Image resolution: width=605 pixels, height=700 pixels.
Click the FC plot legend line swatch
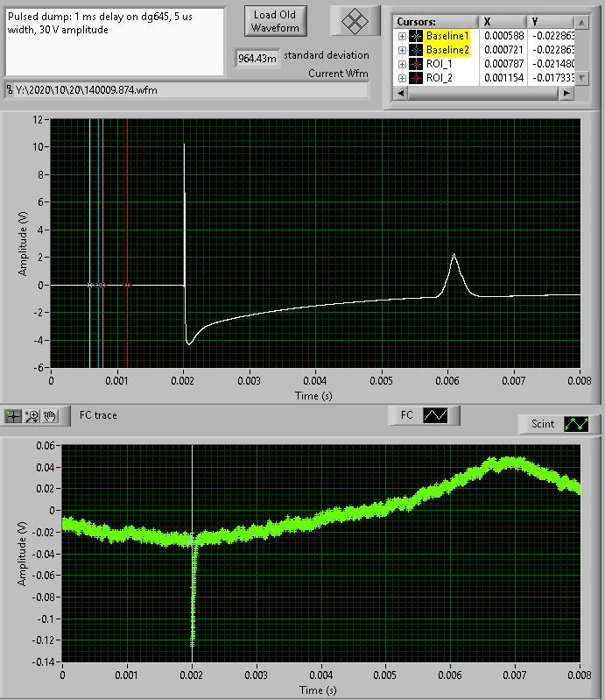click(435, 416)
